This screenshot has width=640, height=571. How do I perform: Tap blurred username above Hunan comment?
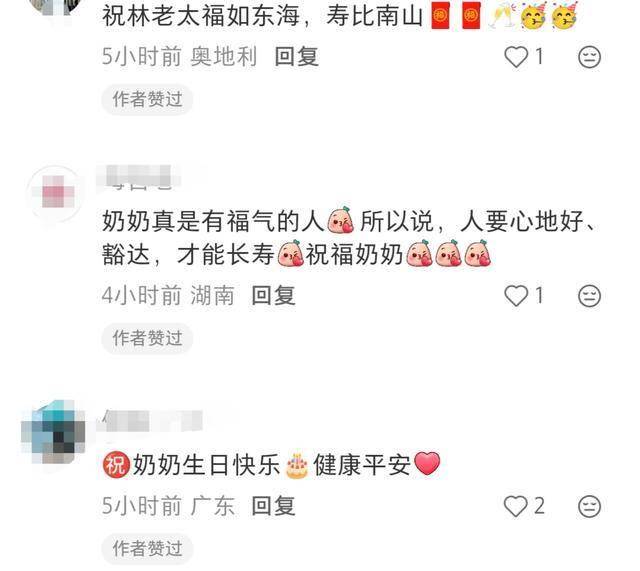click(x=138, y=179)
